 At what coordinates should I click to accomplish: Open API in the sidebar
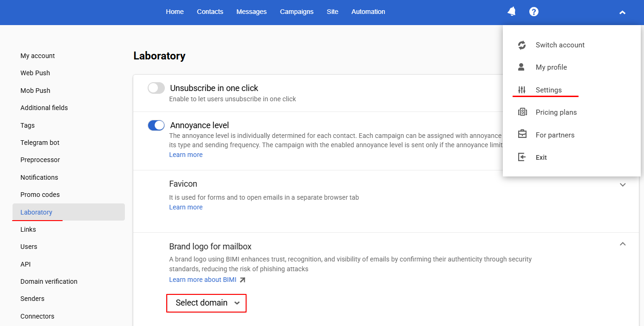[x=26, y=264]
